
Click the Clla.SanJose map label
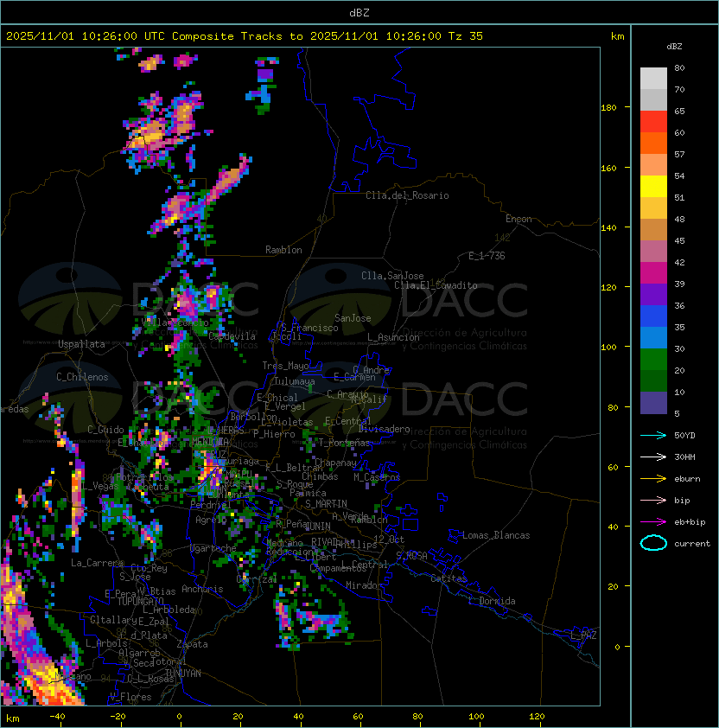click(x=392, y=276)
